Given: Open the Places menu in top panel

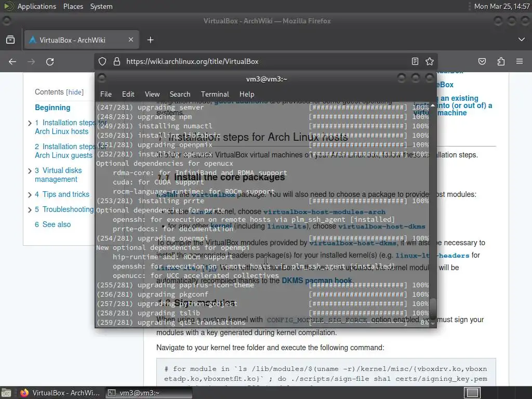Looking at the screenshot, I should [x=73, y=6].
